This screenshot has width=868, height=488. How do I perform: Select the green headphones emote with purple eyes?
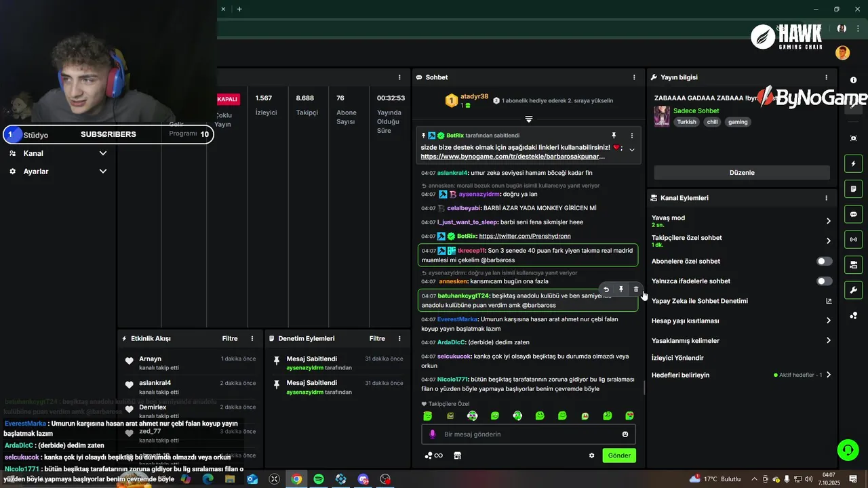[473, 415]
